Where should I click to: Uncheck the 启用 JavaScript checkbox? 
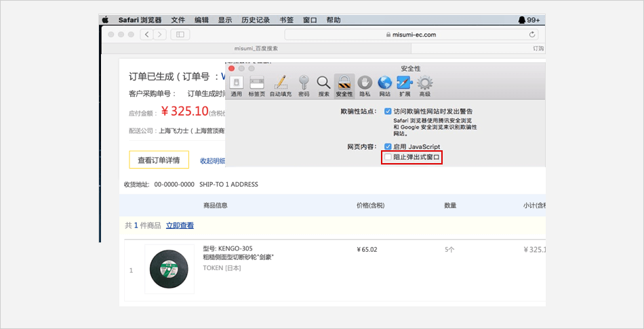tap(388, 146)
